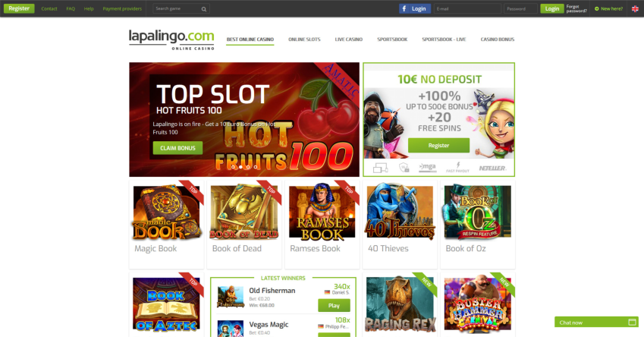
Task: Select the second banner carousel dot
Action: (240, 167)
